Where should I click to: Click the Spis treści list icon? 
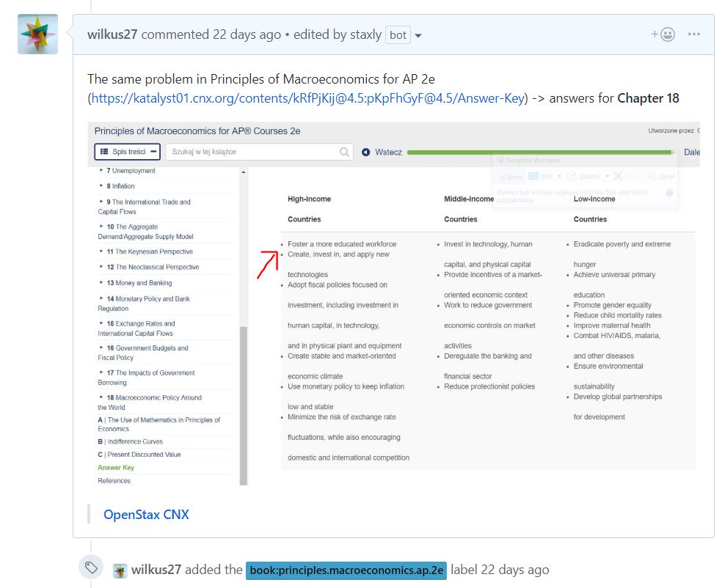coord(104,152)
